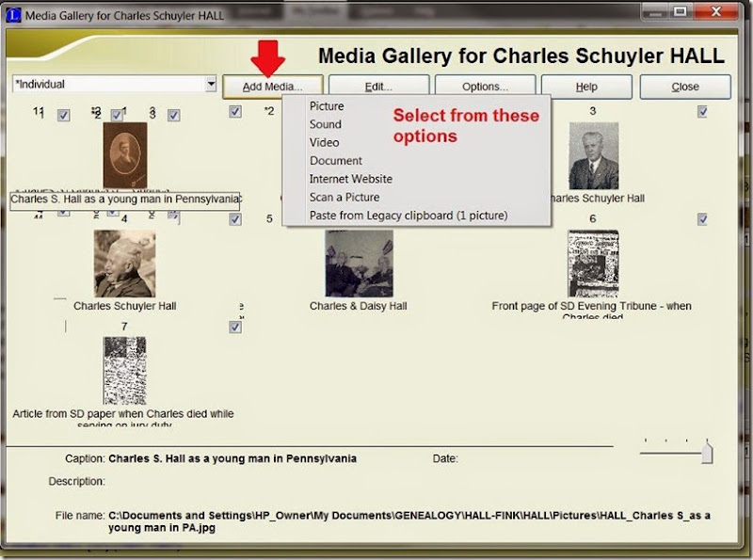
Task: Toggle the checkbox of the young man portrait
Action: point(234,112)
